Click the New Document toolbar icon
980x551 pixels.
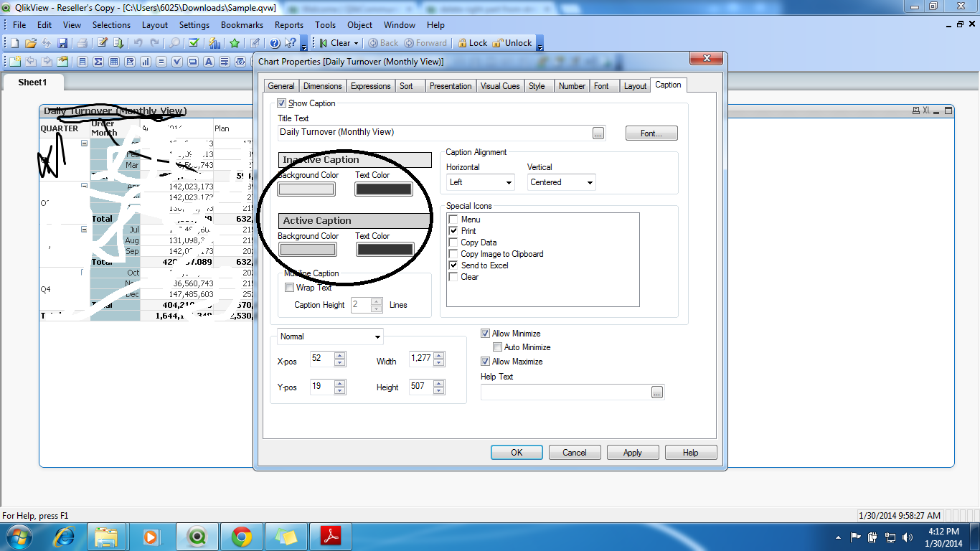15,43
